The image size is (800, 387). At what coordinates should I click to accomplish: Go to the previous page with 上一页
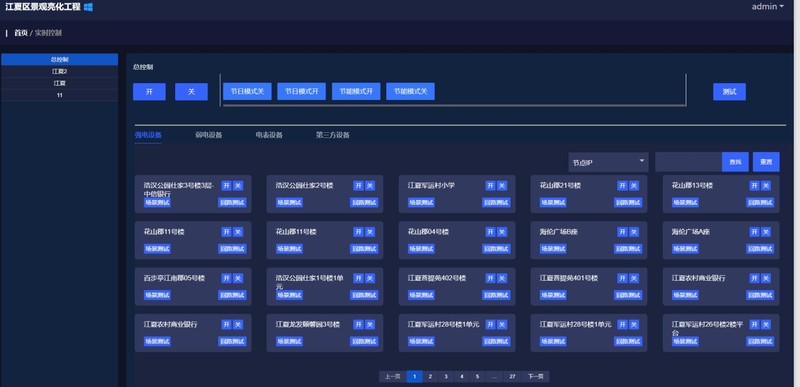point(392,377)
